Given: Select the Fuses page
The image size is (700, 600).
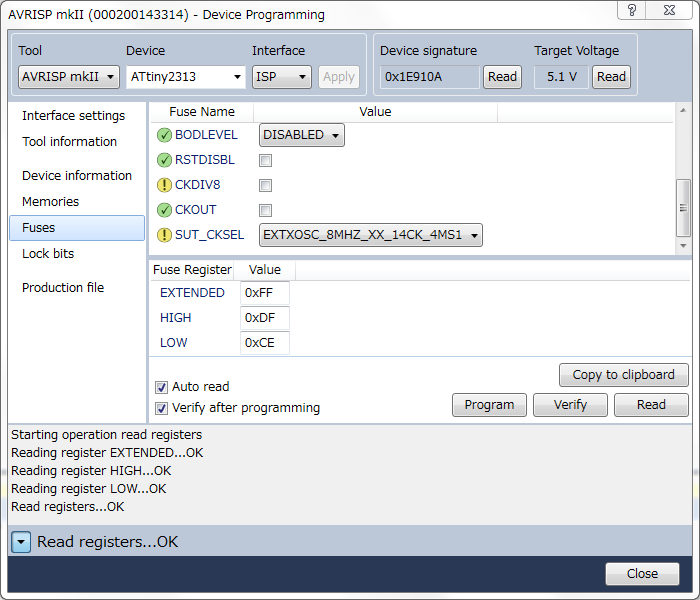Looking at the screenshot, I should tap(77, 228).
